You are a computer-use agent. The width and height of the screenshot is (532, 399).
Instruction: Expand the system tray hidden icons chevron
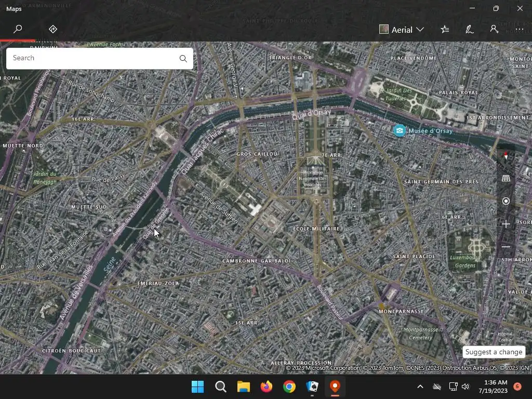click(420, 387)
